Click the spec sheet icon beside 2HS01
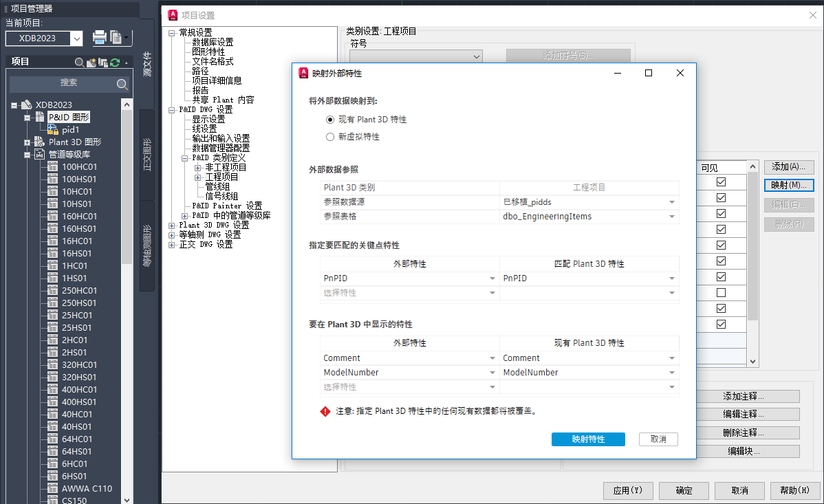 click(52, 352)
